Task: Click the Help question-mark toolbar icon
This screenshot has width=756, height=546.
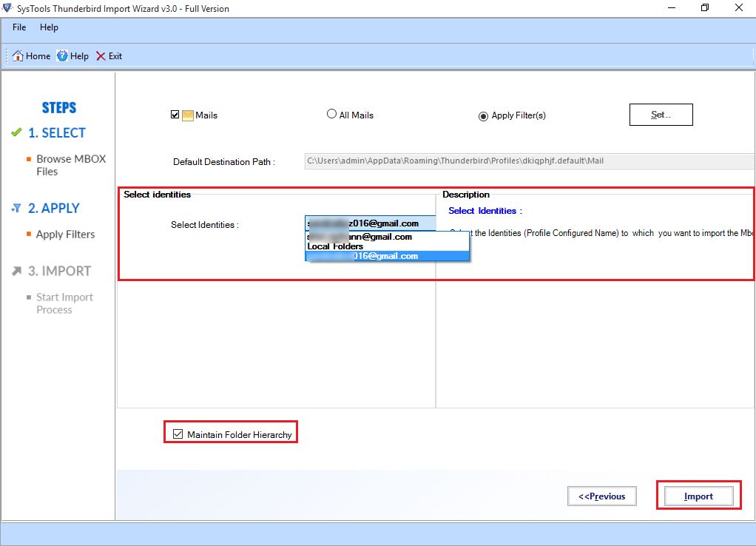Action: point(63,56)
